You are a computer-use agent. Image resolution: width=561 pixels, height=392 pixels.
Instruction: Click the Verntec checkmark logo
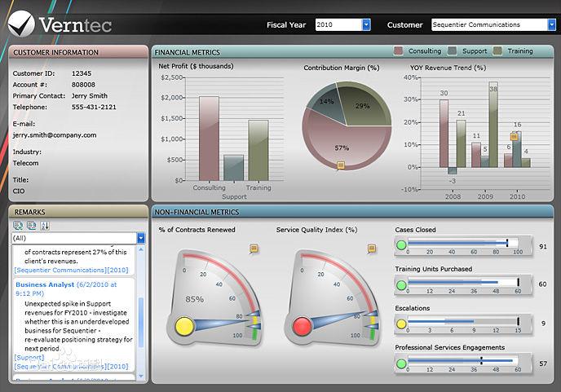(22, 24)
